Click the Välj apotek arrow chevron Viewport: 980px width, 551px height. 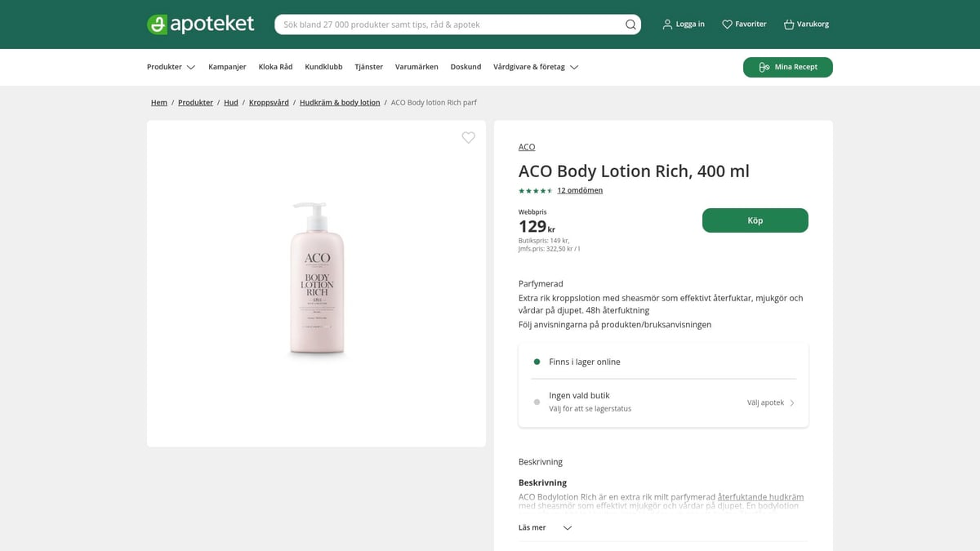[792, 402]
